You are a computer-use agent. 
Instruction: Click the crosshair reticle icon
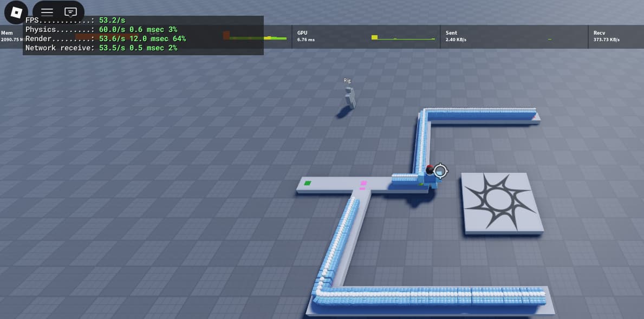tap(440, 172)
